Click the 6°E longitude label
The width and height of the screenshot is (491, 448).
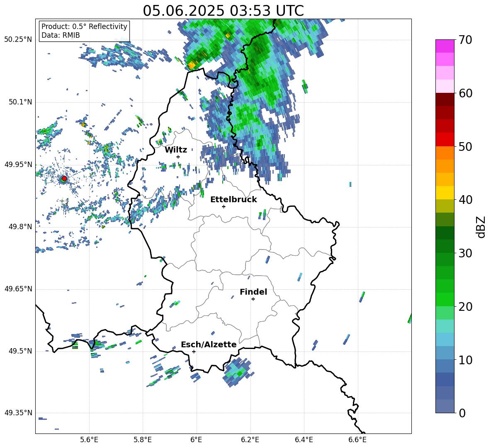click(196, 440)
